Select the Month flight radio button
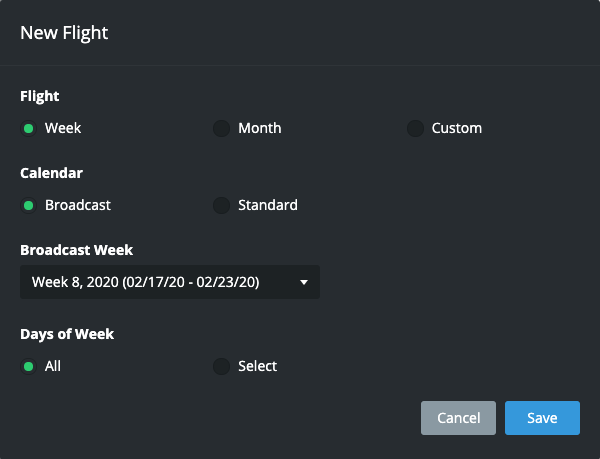Image resolution: width=600 pixels, height=459 pixels. (221, 129)
